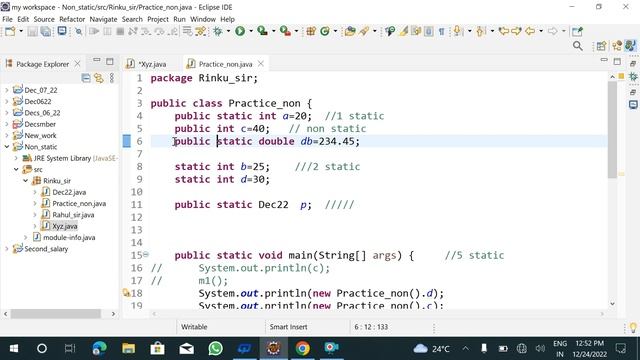Expand the Second_salary project
Image resolution: width=640 pixels, height=360 pixels.
coord(7,249)
